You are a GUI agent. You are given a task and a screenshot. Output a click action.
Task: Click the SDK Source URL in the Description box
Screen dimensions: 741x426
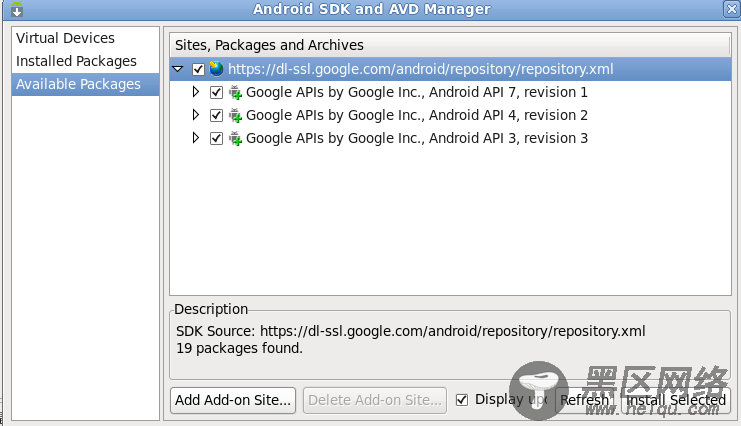coord(453,331)
